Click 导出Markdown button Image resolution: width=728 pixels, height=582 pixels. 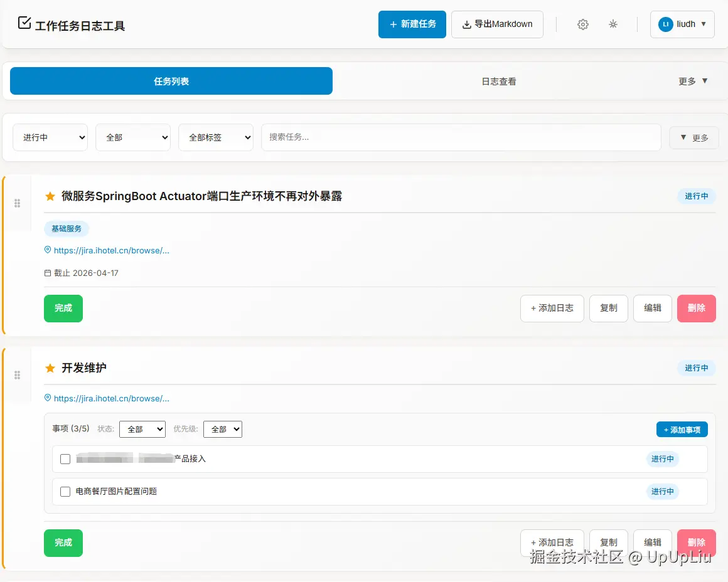click(x=497, y=24)
